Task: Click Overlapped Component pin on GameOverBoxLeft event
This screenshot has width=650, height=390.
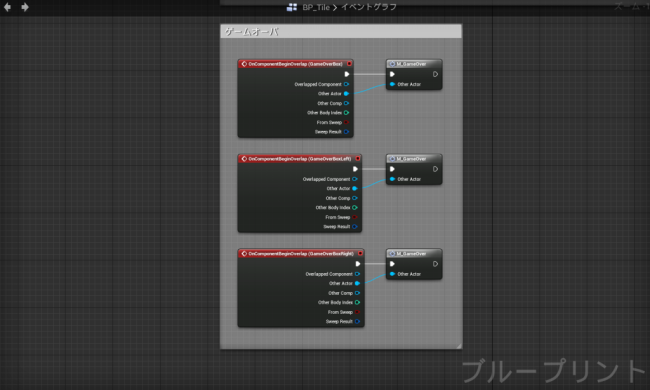Action: [354, 179]
